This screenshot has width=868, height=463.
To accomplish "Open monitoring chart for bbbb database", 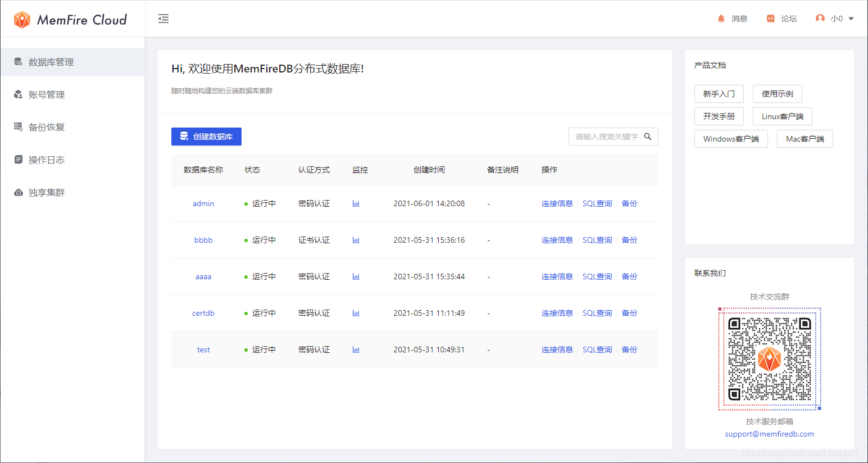I will coord(356,240).
